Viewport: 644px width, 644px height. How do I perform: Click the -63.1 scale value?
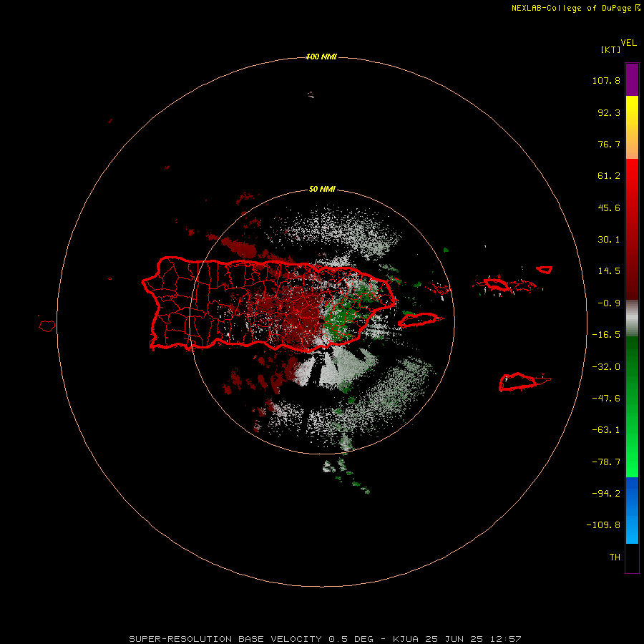coord(606,430)
